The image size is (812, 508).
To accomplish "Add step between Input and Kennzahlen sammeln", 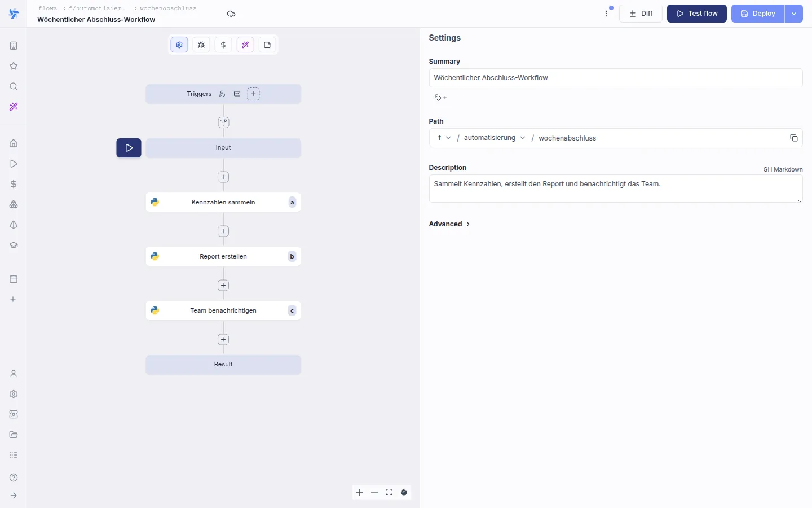I will (x=223, y=177).
